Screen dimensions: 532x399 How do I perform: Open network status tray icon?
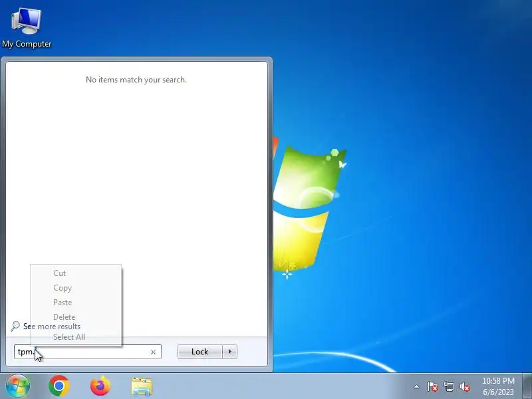pos(448,386)
